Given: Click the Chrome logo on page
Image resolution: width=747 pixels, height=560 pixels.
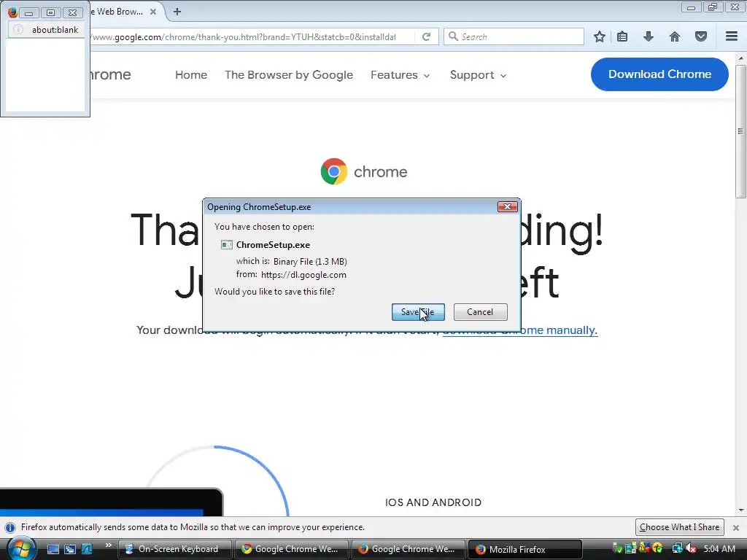Looking at the screenshot, I should 334,171.
